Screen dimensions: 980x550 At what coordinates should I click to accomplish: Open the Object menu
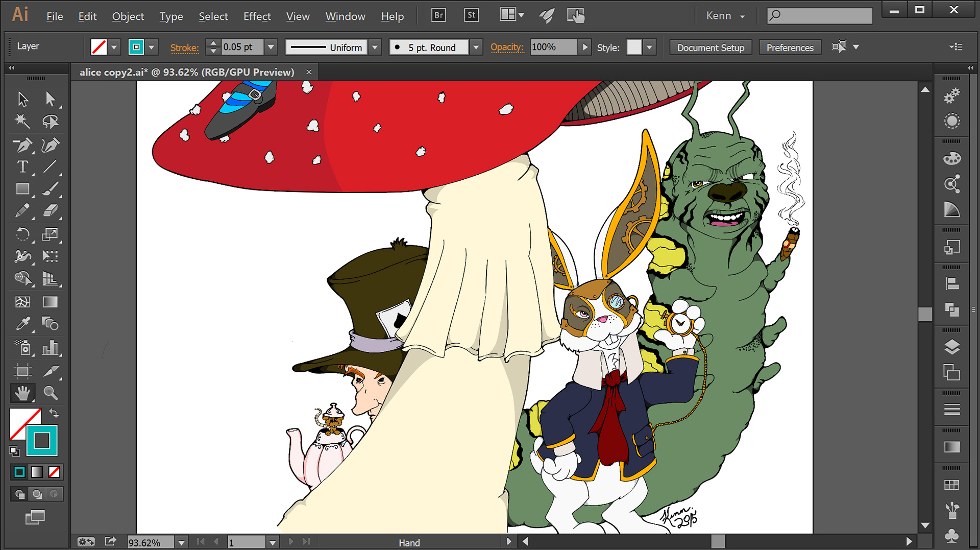point(128,16)
